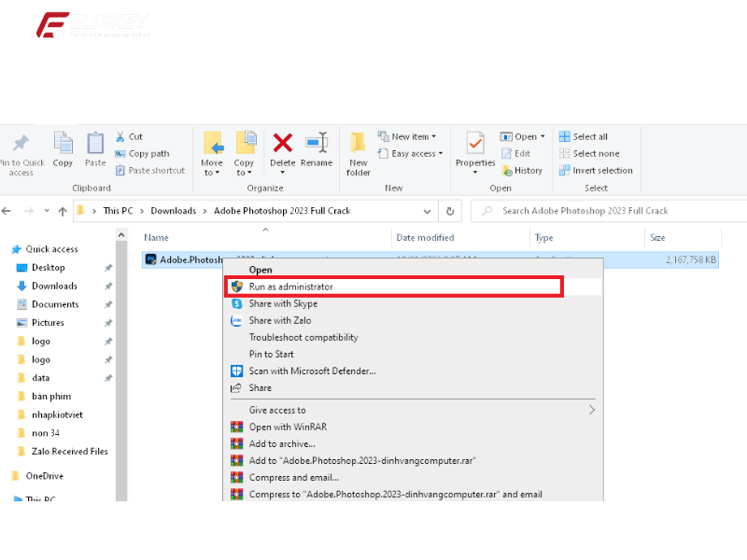Open Downloads in Quick access
The image size is (747, 560).
(x=54, y=286)
